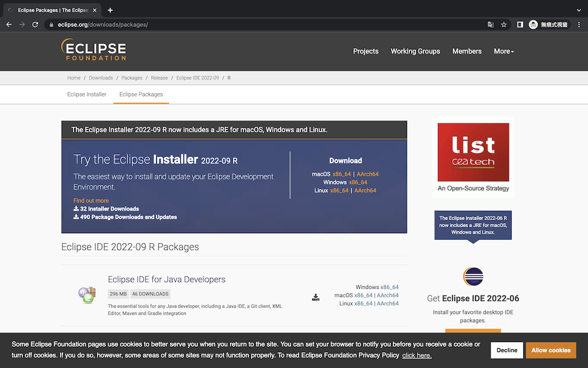Click the Allow cookies button
The image size is (588, 368).
[x=550, y=350]
